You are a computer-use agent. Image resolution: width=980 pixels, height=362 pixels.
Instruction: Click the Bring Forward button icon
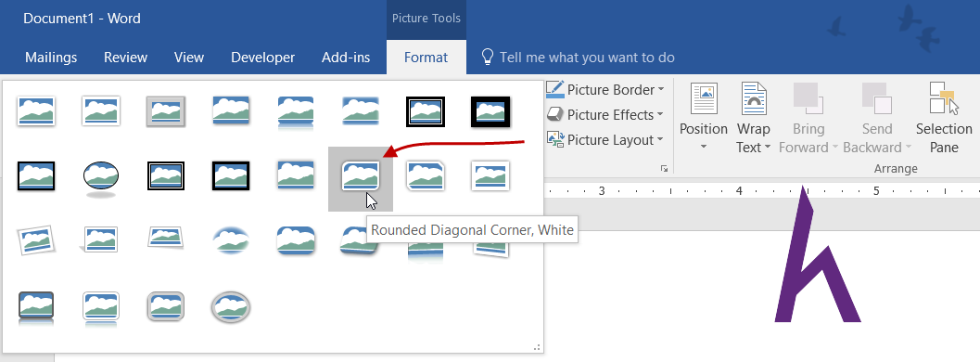tap(808, 99)
